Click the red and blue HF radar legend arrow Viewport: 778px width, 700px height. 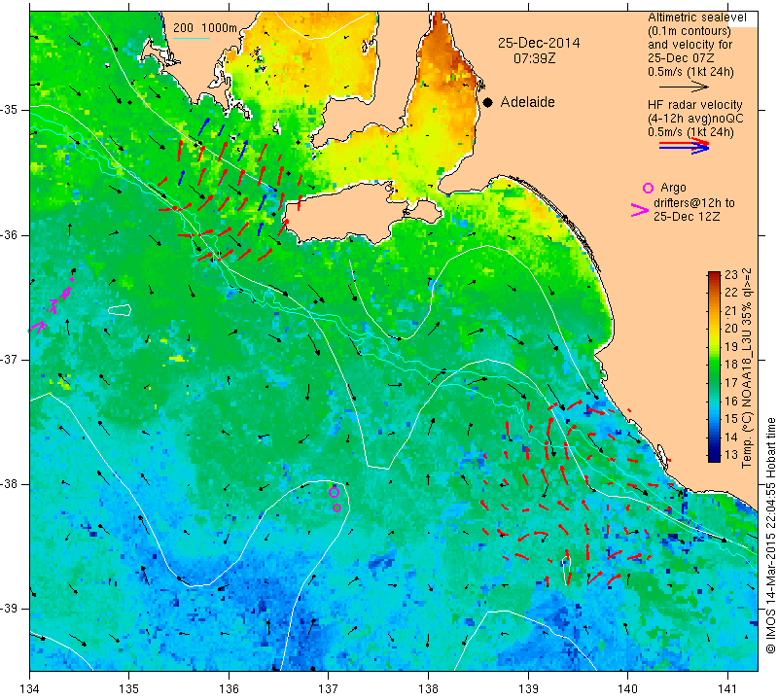(684, 146)
